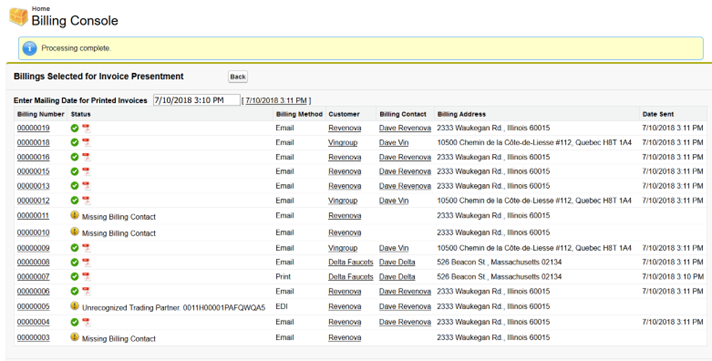Open Revenova customer in 00000019 row

(x=345, y=128)
